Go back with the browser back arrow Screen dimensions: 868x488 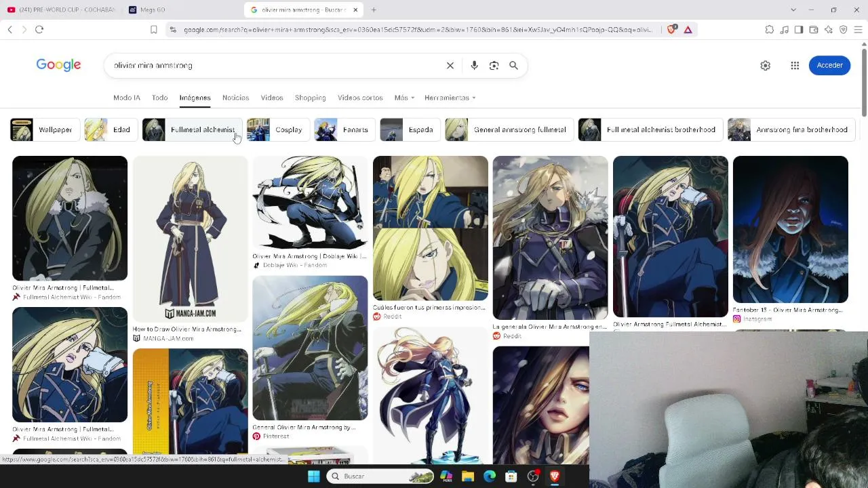point(9,30)
